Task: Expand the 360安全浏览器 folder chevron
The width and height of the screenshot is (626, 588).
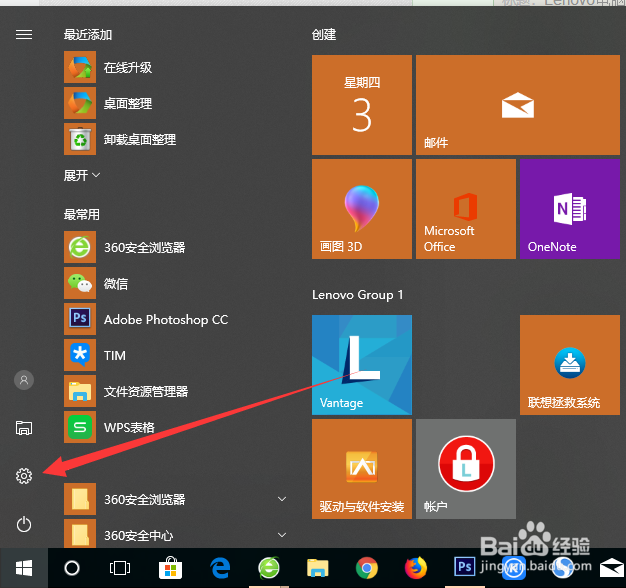Action: pyautogui.click(x=282, y=499)
